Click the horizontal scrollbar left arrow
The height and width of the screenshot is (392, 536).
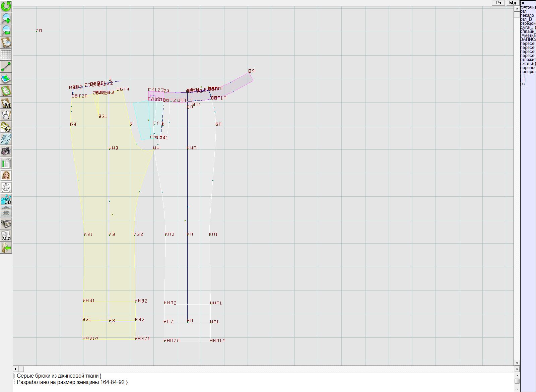click(16, 369)
